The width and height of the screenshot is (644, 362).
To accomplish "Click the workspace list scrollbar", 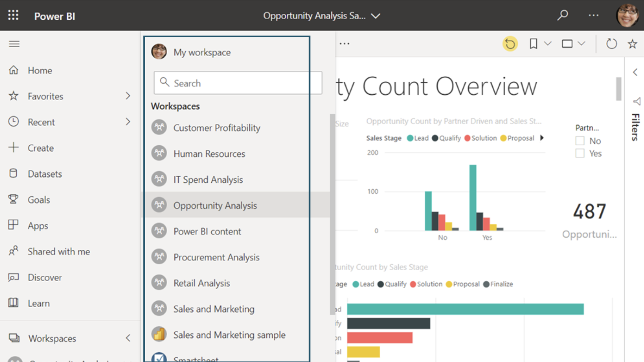I will (332, 214).
